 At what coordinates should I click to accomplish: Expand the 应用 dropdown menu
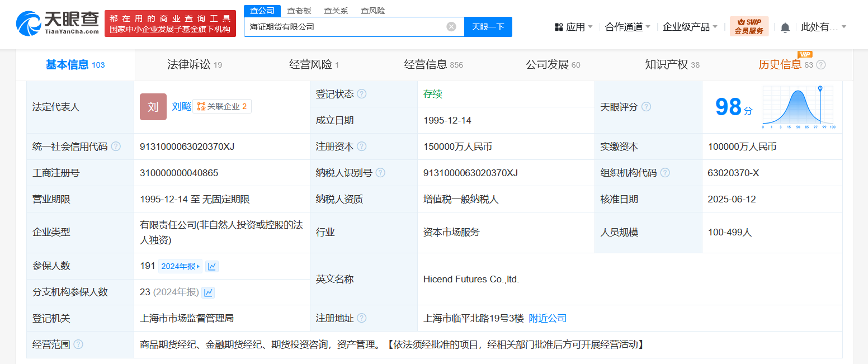574,27
